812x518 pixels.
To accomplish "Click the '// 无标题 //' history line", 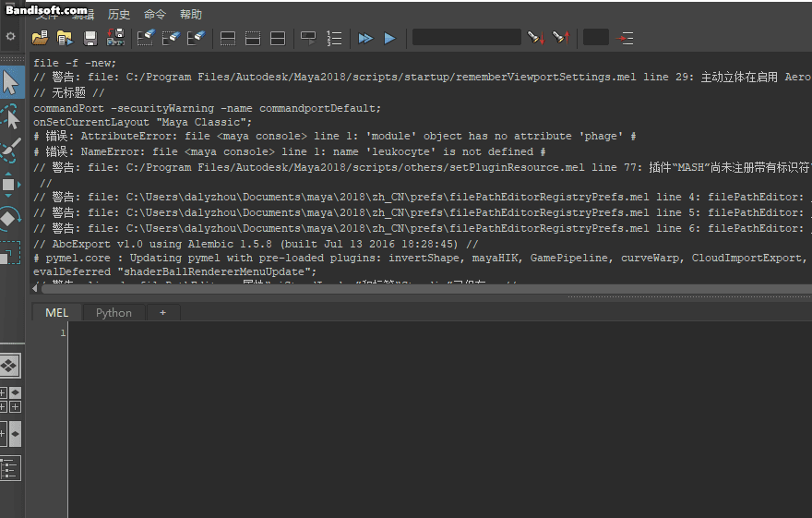I will tap(69, 92).
